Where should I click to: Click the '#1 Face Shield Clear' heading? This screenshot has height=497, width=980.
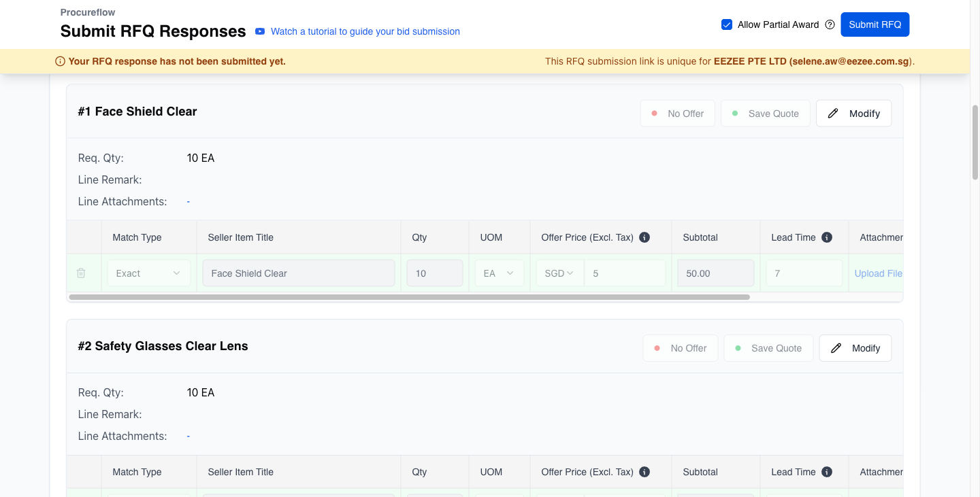click(x=137, y=112)
